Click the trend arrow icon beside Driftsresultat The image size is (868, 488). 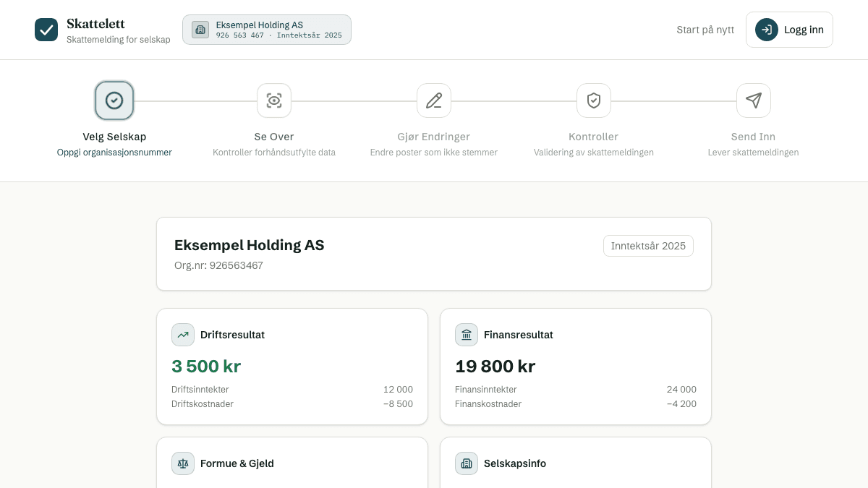pyautogui.click(x=183, y=335)
